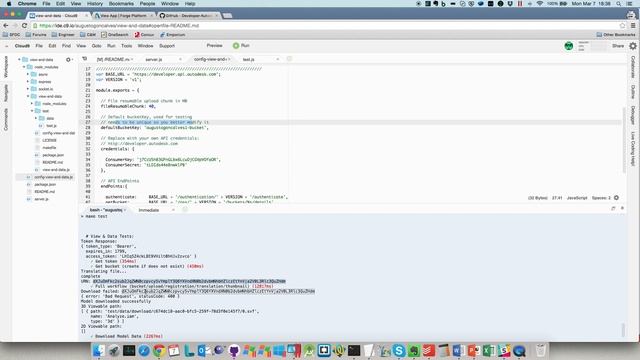Select LICENSE in the file tree
Screen dimensions: 640x360
pos(49,140)
